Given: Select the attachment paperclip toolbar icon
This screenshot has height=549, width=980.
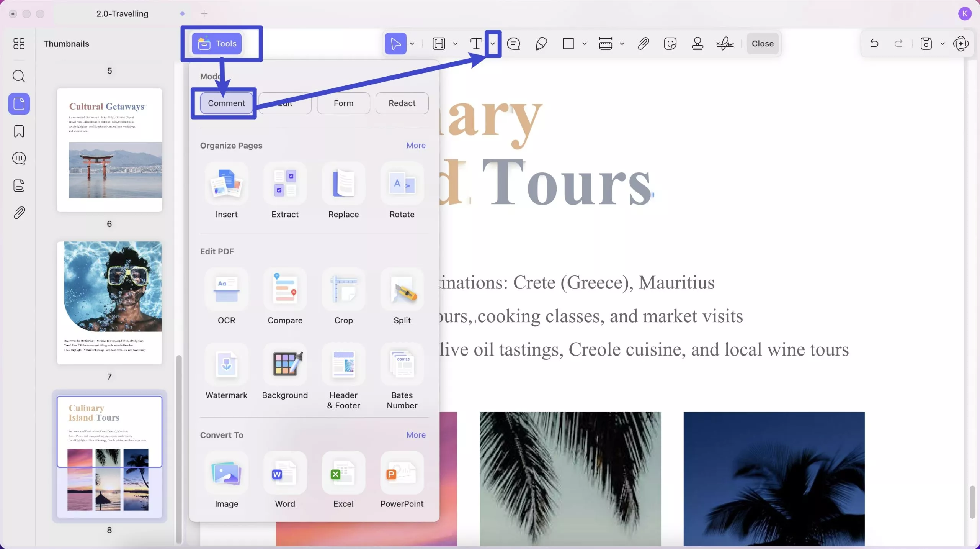Looking at the screenshot, I should coord(643,44).
